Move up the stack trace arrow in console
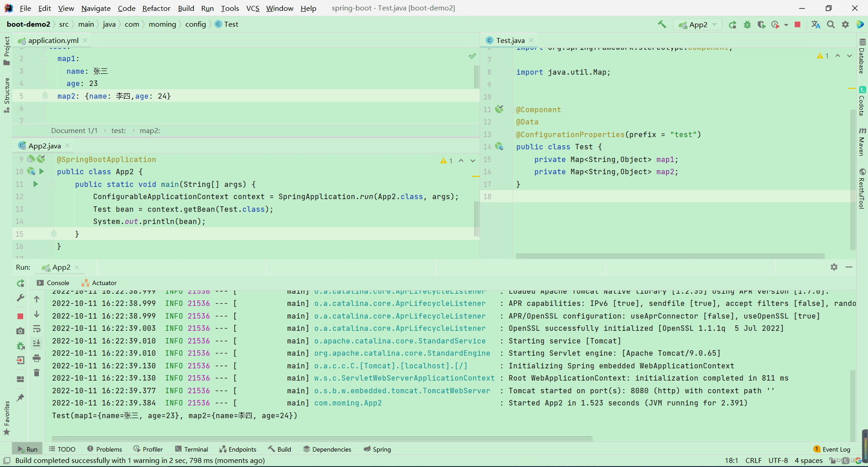 coord(37,299)
